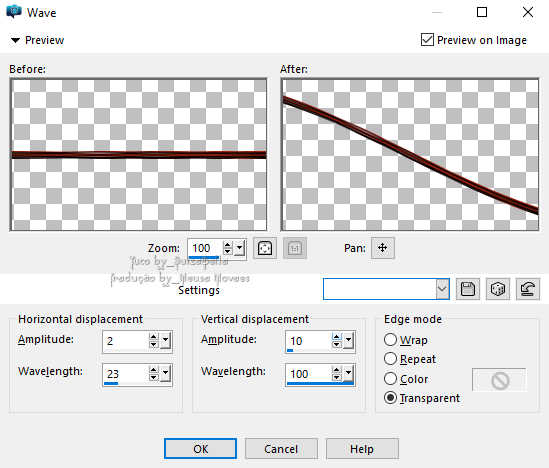The height and width of the screenshot is (468, 549).
Task: Toggle the Preview on Image checkbox
Action: coord(427,40)
